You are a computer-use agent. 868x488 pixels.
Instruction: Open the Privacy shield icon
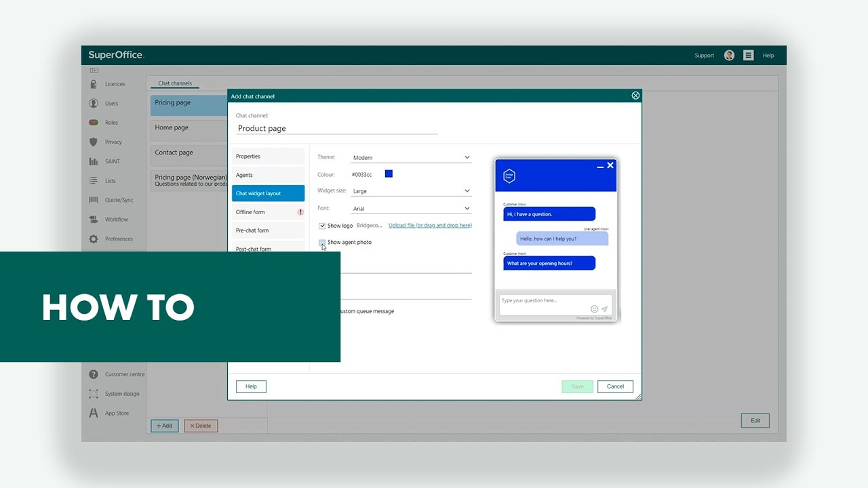94,142
